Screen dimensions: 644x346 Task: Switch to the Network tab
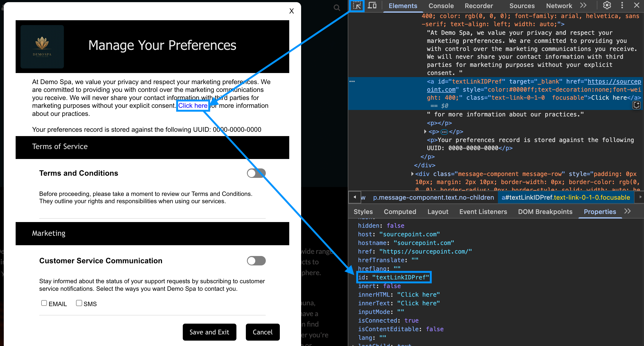coord(559,6)
